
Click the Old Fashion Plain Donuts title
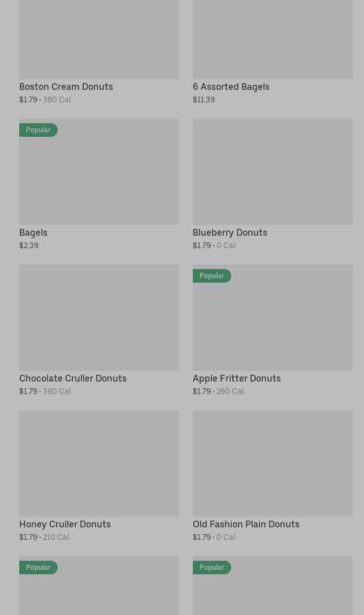pos(246,524)
